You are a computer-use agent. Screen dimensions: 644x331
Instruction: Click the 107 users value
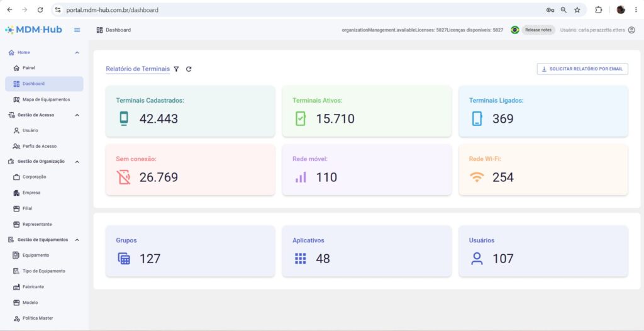click(503, 259)
